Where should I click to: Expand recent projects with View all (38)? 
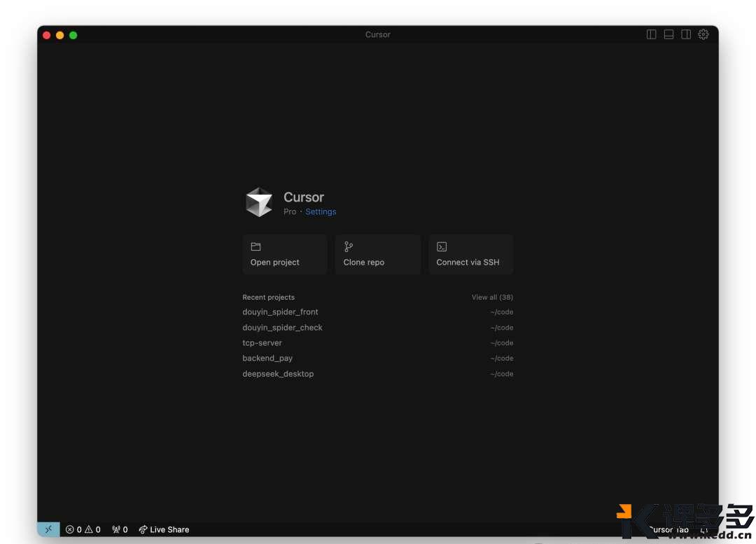(492, 297)
